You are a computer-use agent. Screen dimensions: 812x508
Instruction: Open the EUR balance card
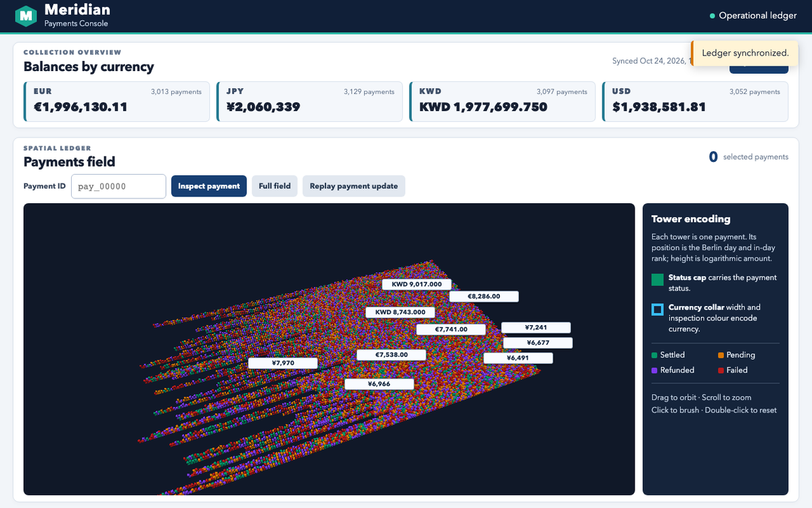(116, 102)
